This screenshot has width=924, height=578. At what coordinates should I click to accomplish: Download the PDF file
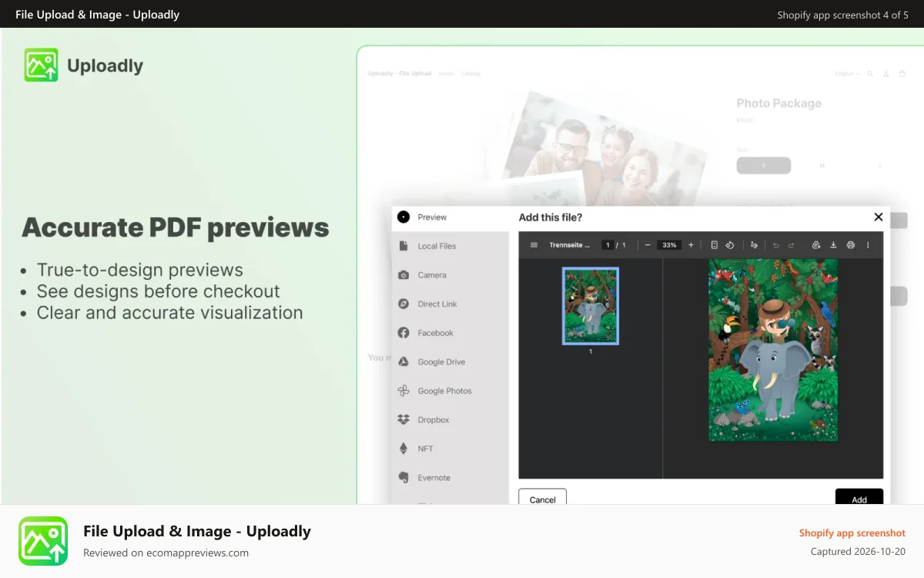coord(833,245)
